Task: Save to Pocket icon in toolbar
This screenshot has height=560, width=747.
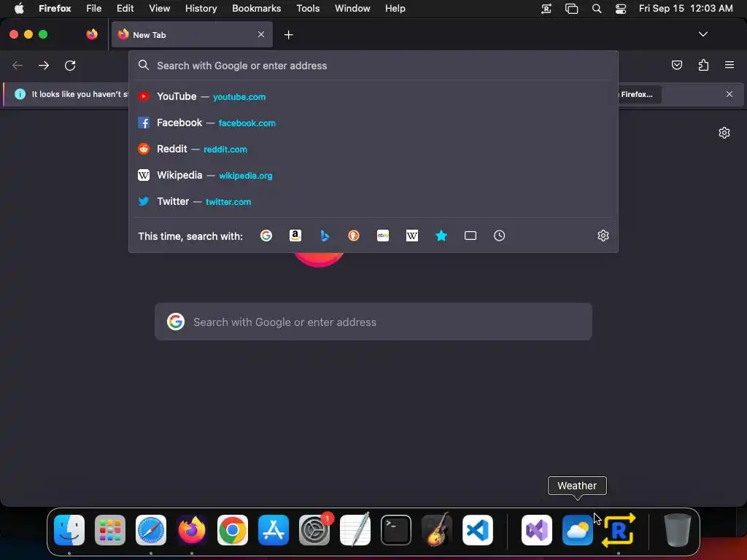Action: point(677,65)
